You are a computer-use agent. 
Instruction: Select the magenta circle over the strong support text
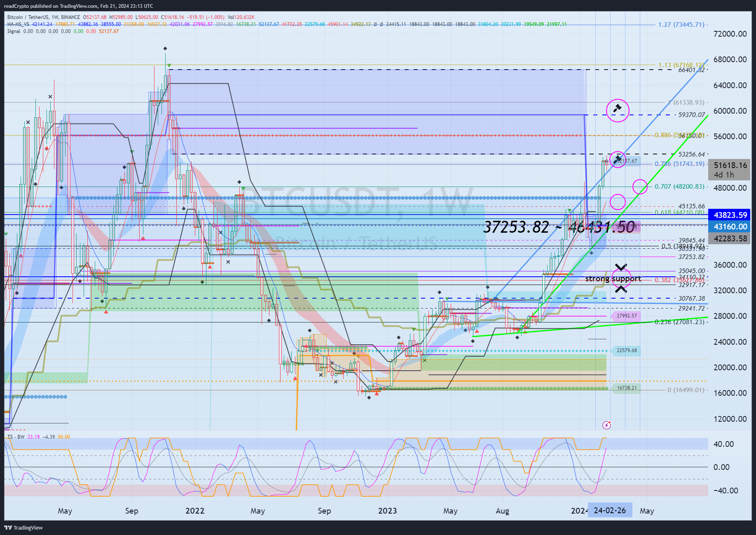621,278
